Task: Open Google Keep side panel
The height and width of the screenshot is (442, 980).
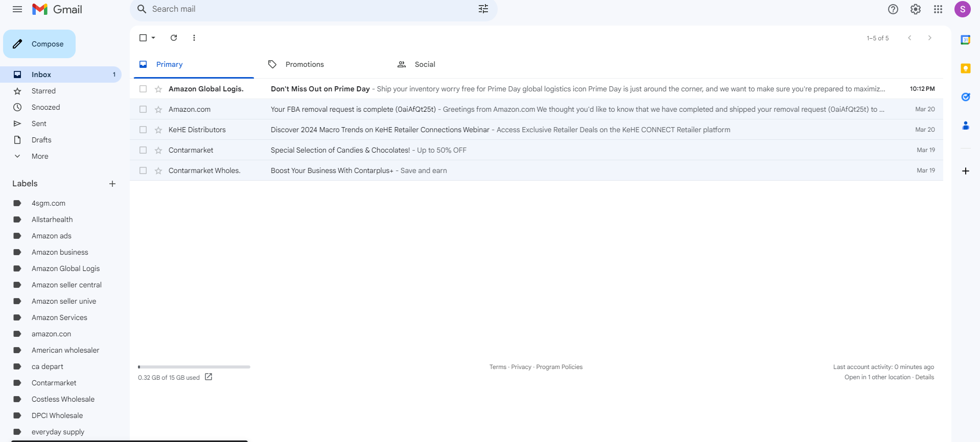Action: (x=966, y=68)
